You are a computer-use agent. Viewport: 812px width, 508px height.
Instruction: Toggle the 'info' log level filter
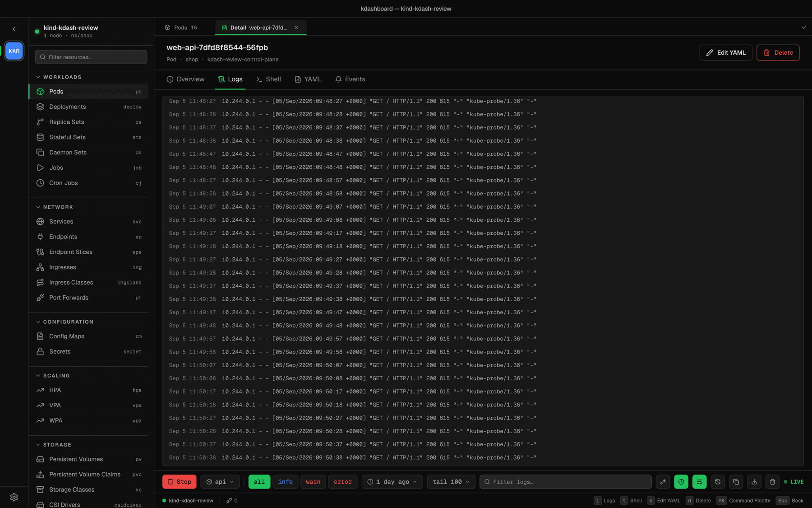point(285,482)
